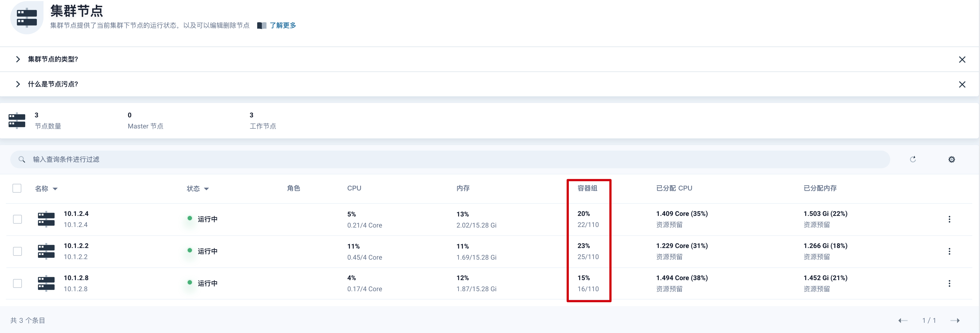Click the 共 3 个条目 total text

28,321
